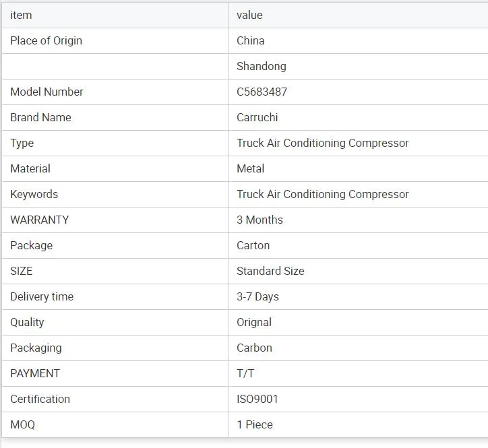Select the 'Carbon' packaging value

click(x=254, y=348)
